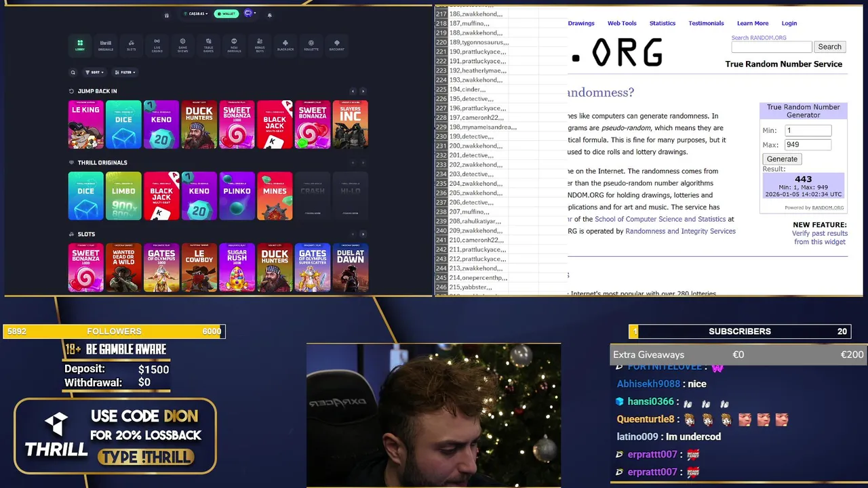Open the Filter dropdown
The width and height of the screenshot is (868, 488).
(x=125, y=73)
